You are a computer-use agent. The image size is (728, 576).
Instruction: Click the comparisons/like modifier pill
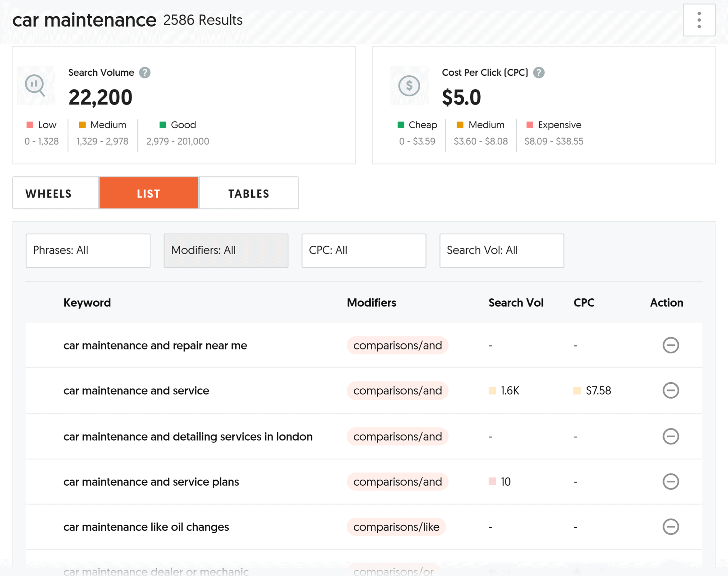tap(396, 527)
